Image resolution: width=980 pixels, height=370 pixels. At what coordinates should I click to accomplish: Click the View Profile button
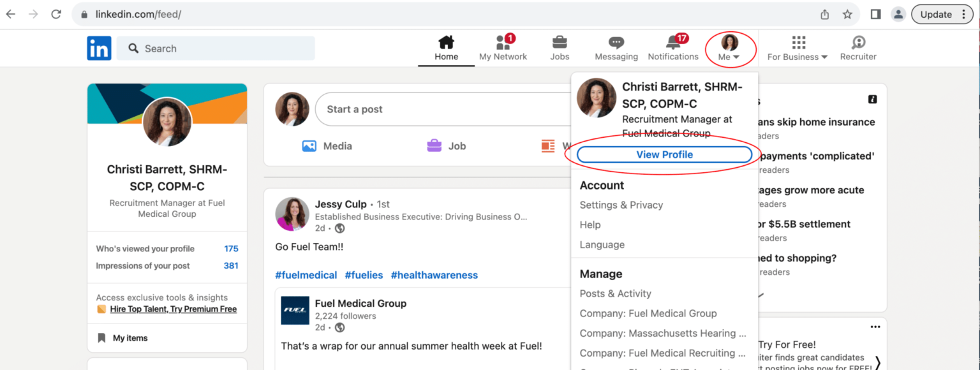pos(664,154)
